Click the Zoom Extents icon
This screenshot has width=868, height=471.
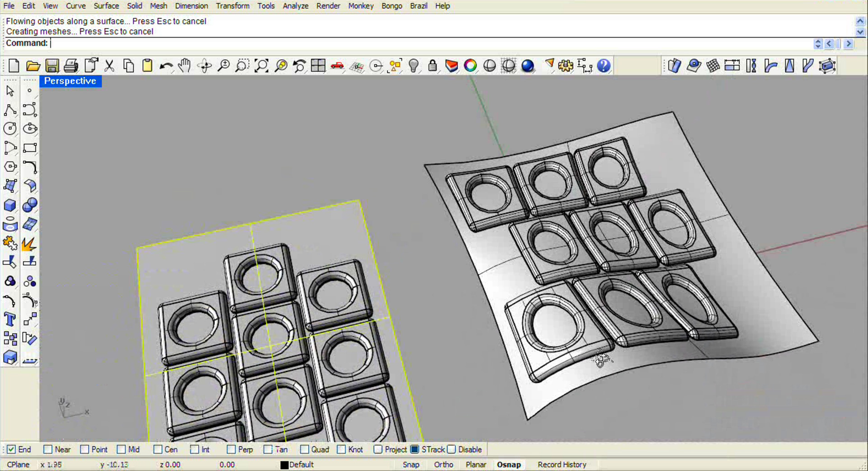coord(261,66)
